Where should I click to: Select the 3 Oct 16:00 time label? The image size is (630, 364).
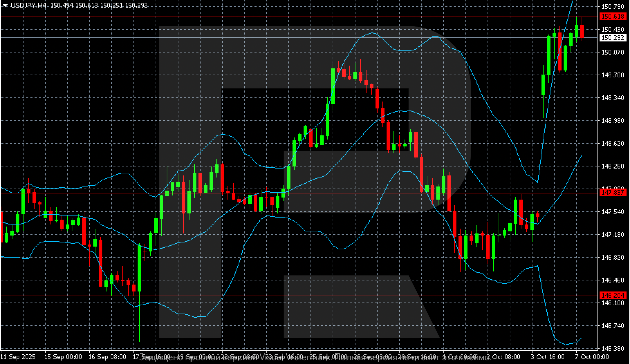(x=548, y=357)
